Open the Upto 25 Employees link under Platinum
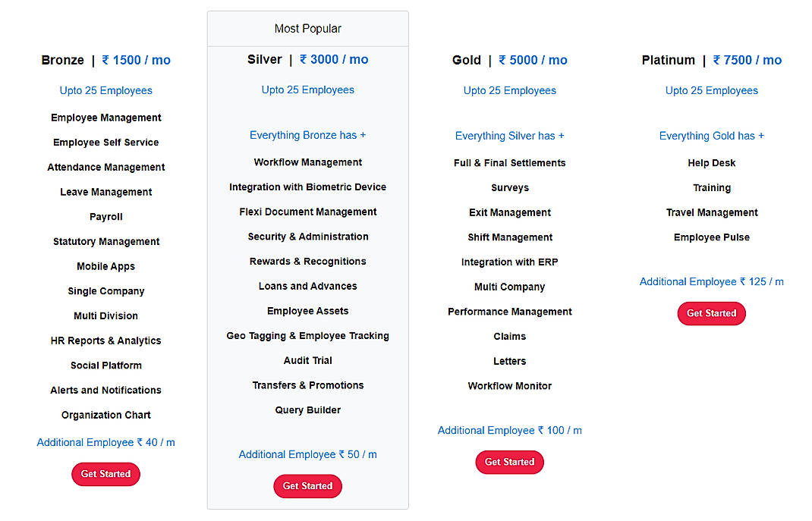812x521 pixels. click(711, 90)
